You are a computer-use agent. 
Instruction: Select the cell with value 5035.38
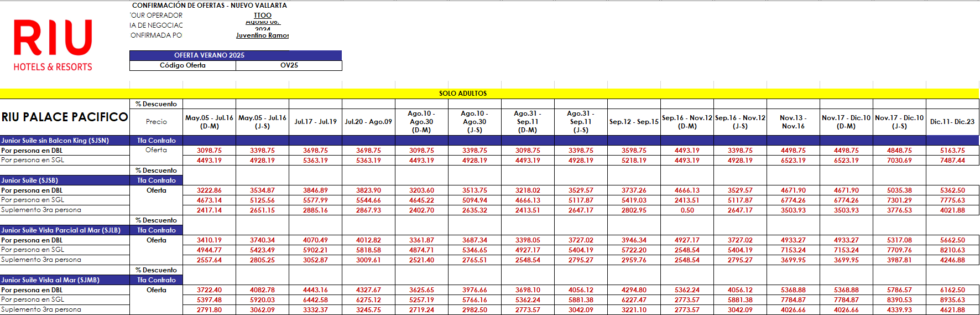tap(900, 190)
